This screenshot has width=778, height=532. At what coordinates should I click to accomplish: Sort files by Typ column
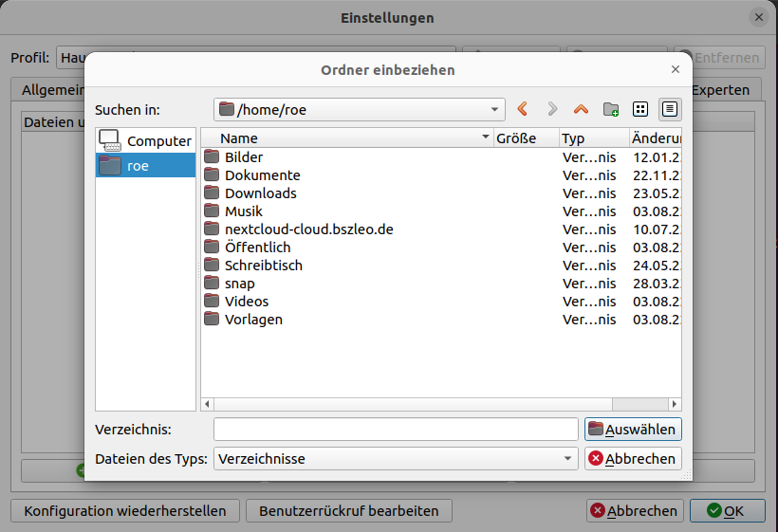(592, 138)
